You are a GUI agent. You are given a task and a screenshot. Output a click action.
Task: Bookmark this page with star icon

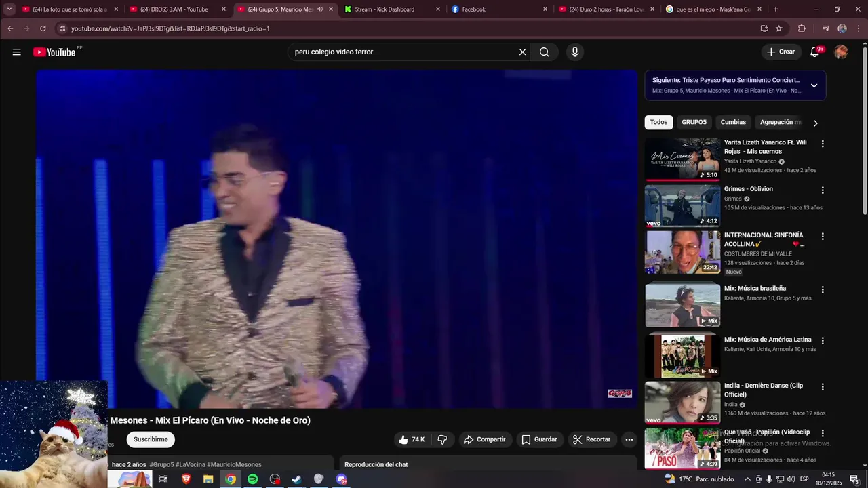(x=779, y=28)
